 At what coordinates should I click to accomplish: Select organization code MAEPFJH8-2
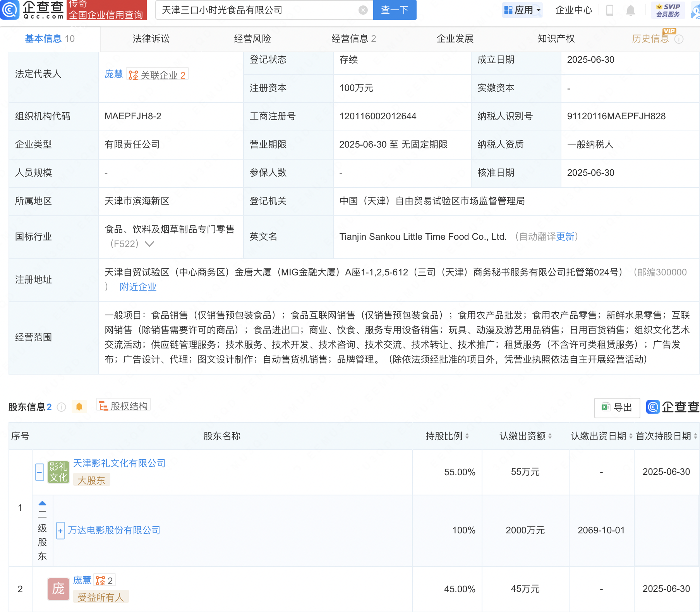(x=133, y=116)
